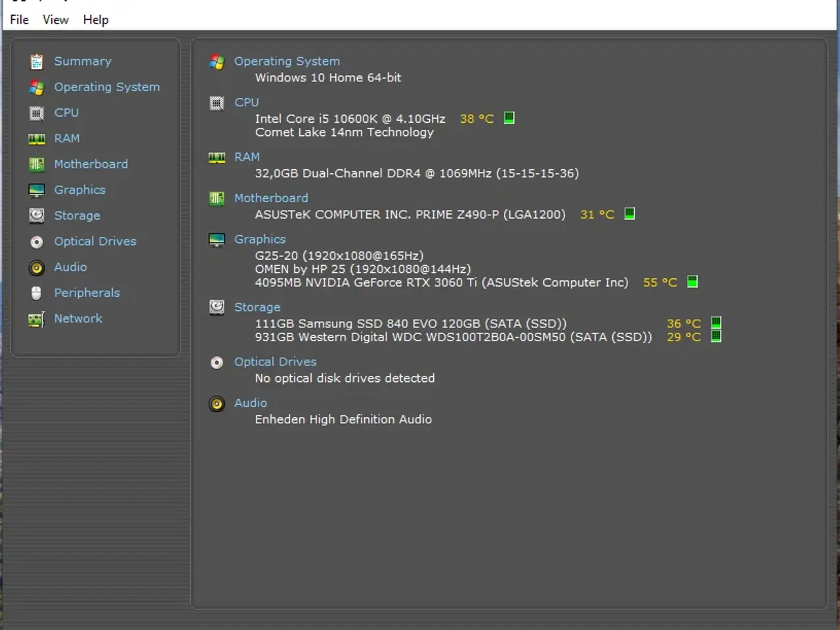
Task: Click green temperature indicator next to GPU 55 °C
Action: click(x=692, y=282)
